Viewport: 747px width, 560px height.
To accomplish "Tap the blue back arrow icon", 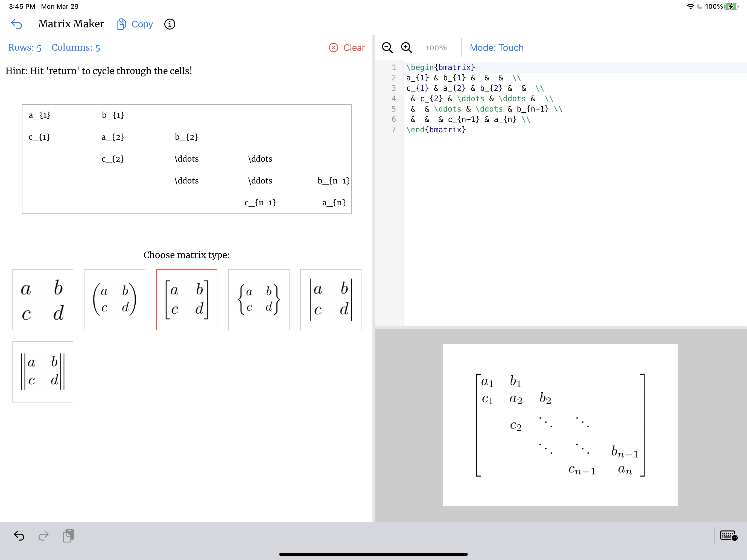I will (x=17, y=24).
